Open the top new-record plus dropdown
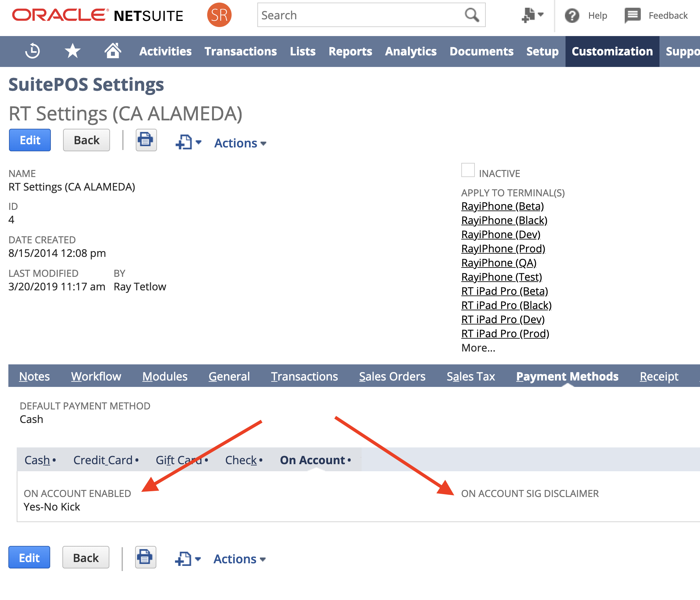The image size is (700, 600). (188, 142)
